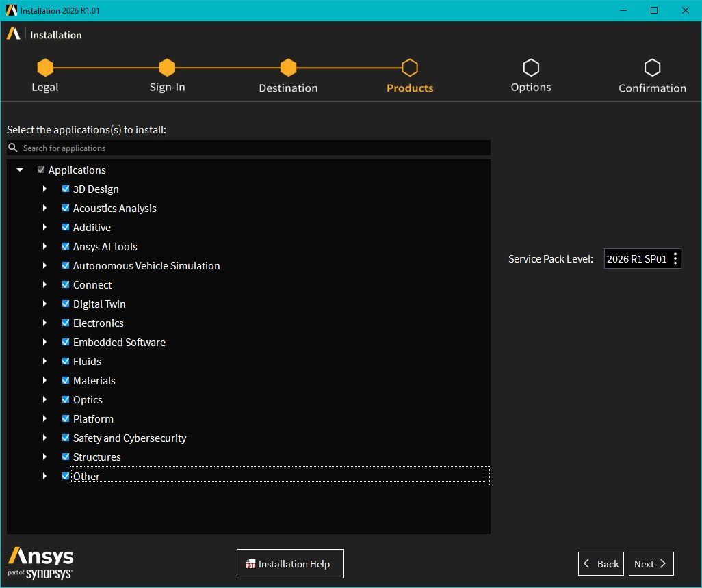Expand the Electronics tree node

pyautogui.click(x=44, y=323)
